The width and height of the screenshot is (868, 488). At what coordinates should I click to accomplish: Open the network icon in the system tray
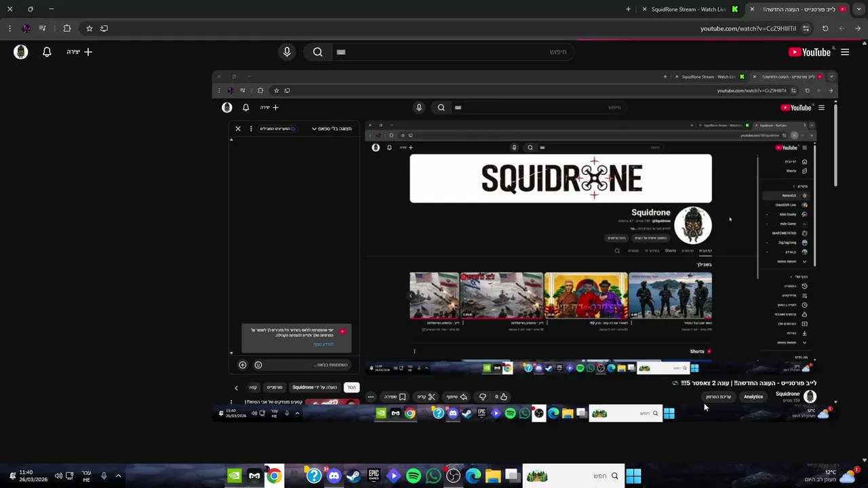(70, 476)
